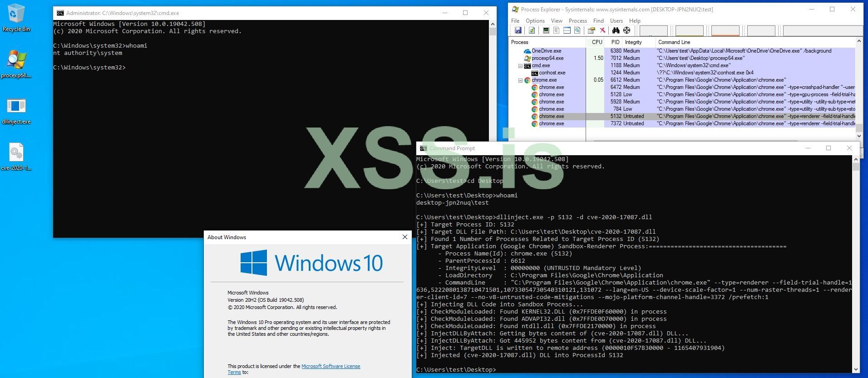Collapse the chrome.exe process tree
Screen dimensions: 868x378
520,80
